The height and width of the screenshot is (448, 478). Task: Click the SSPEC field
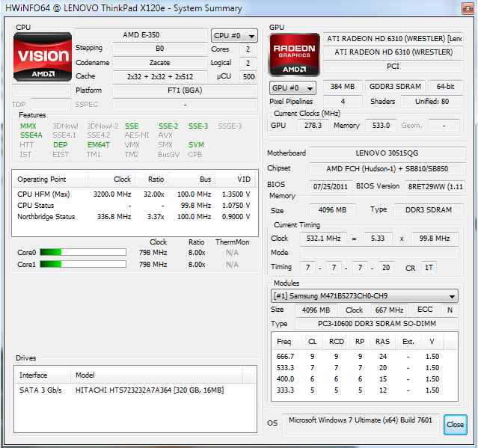point(185,104)
